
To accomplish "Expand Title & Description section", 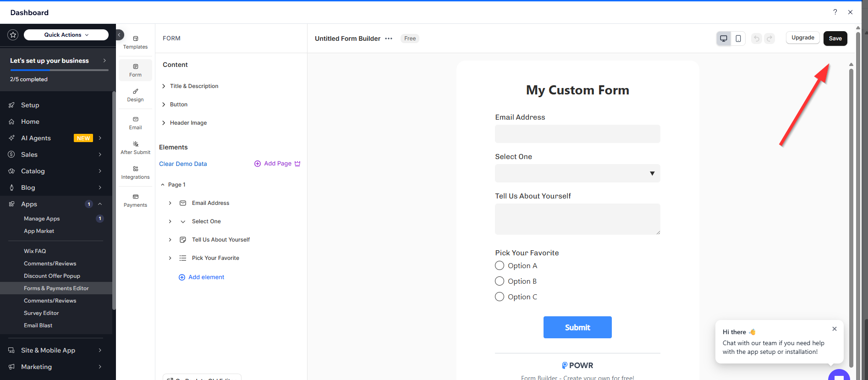I will (164, 86).
